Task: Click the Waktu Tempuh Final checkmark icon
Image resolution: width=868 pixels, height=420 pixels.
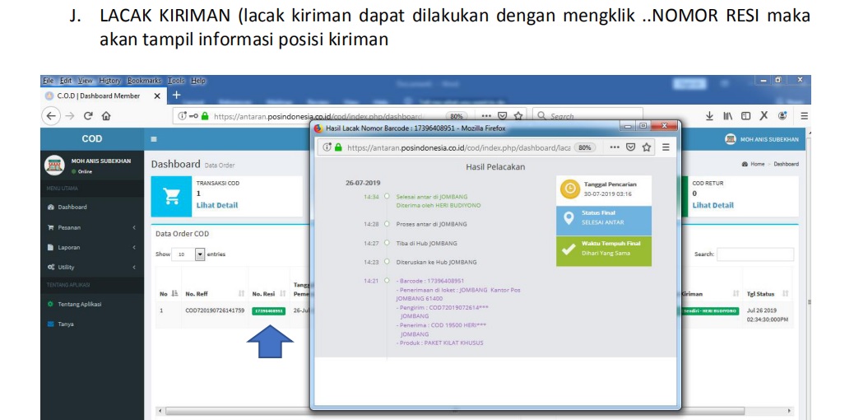Action: point(568,250)
